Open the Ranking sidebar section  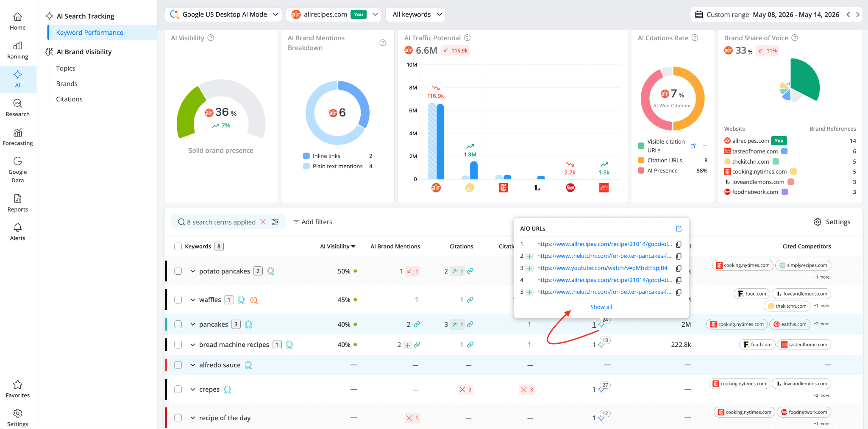coord(17,50)
